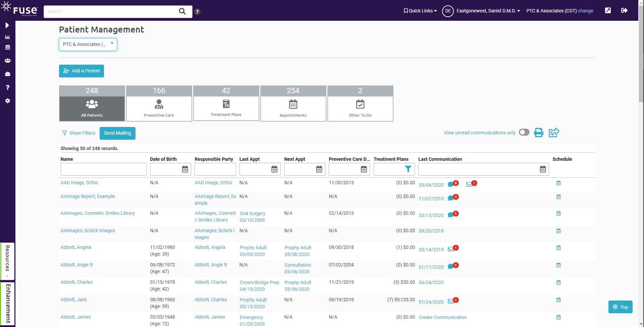Open Help via the question mark icon
Viewport: 644px width, 327px height.
7,87
